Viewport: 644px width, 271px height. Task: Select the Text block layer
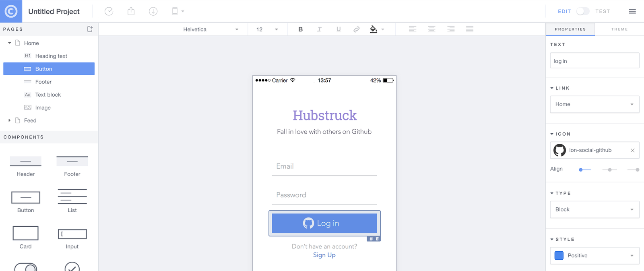48,95
